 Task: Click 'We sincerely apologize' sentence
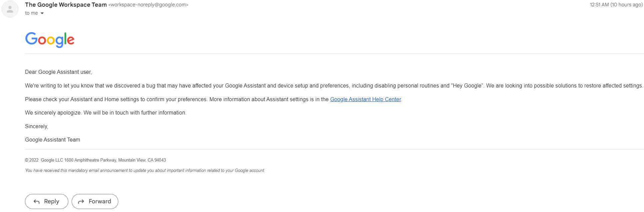pyautogui.click(x=106, y=113)
